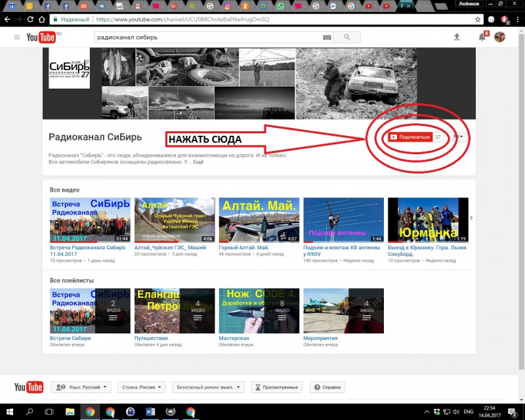Reload the page in the browser
This screenshot has width=525, height=420.
[30, 20]
